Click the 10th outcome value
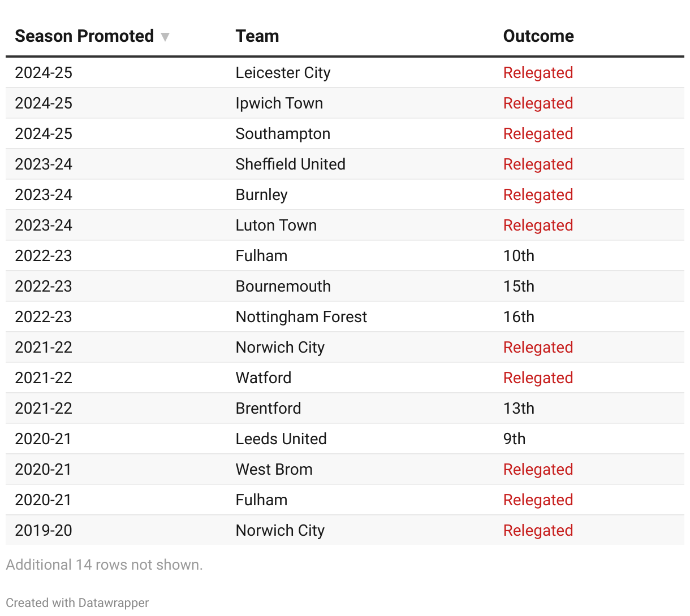The height and width of the screenshot is (616, 690). pos(519,256)
